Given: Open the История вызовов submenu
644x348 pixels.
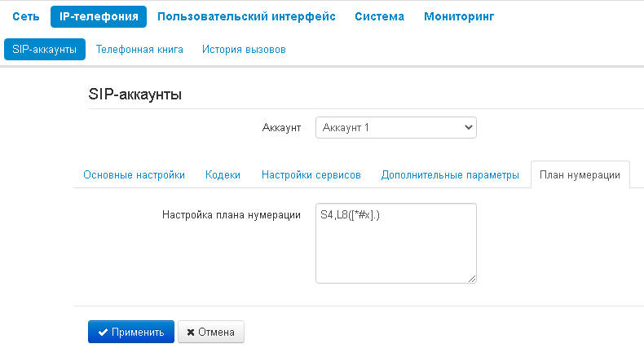Looking at the screenshot, I should point(244,50).
